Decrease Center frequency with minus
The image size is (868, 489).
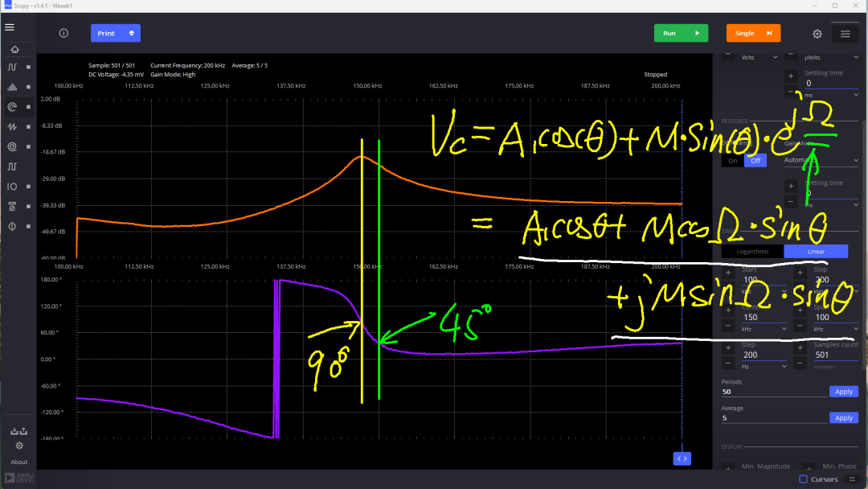(728, 326)
